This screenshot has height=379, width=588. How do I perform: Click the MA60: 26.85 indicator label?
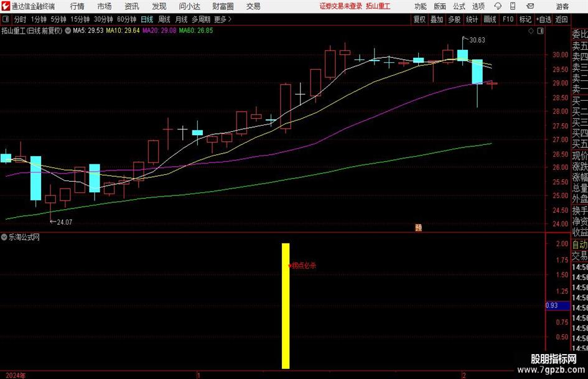[196, 30]
